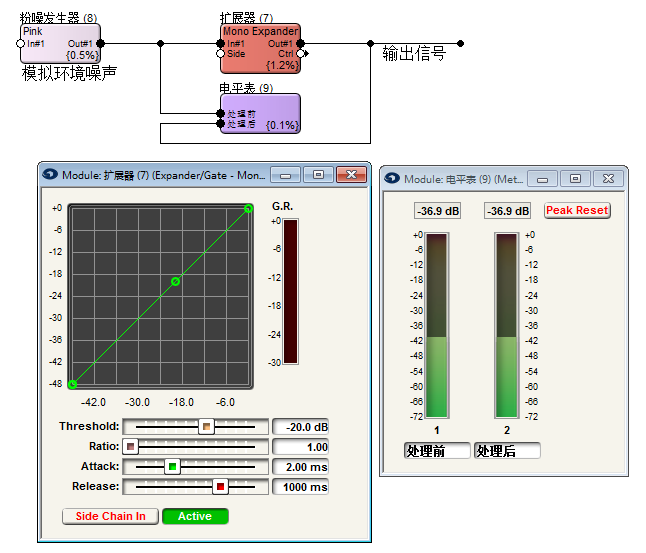
Task: Click the Out#1 port of Pink module
Action: click(100, 43)
